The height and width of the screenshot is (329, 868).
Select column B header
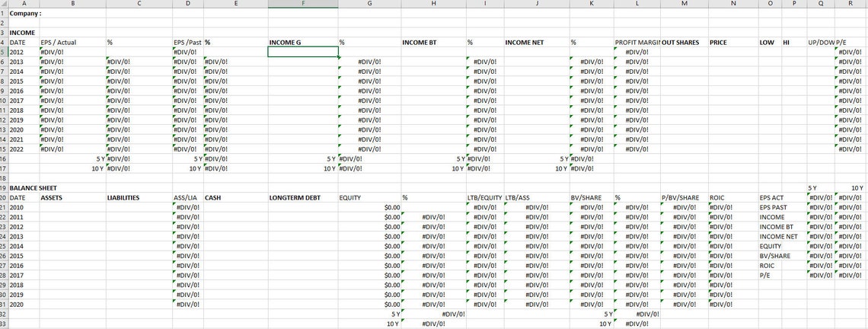[x=72, y=4]
